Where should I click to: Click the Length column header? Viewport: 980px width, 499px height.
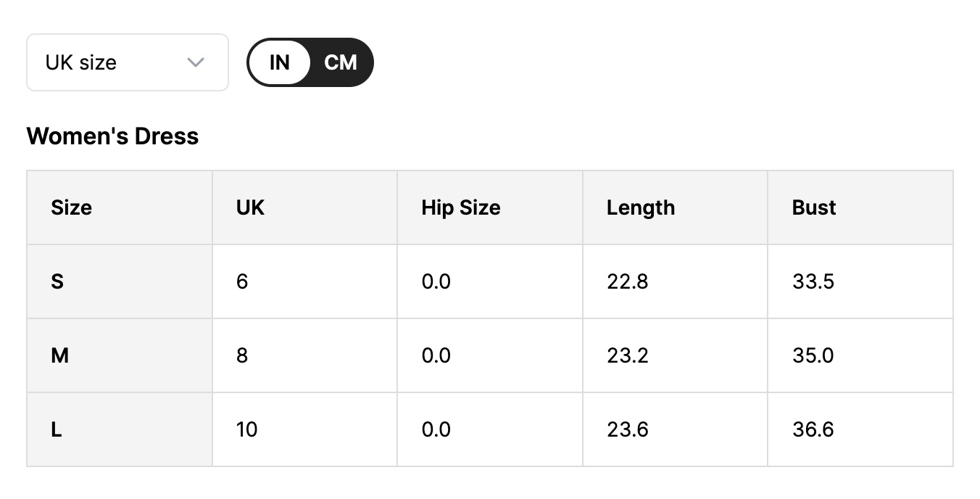641,207
